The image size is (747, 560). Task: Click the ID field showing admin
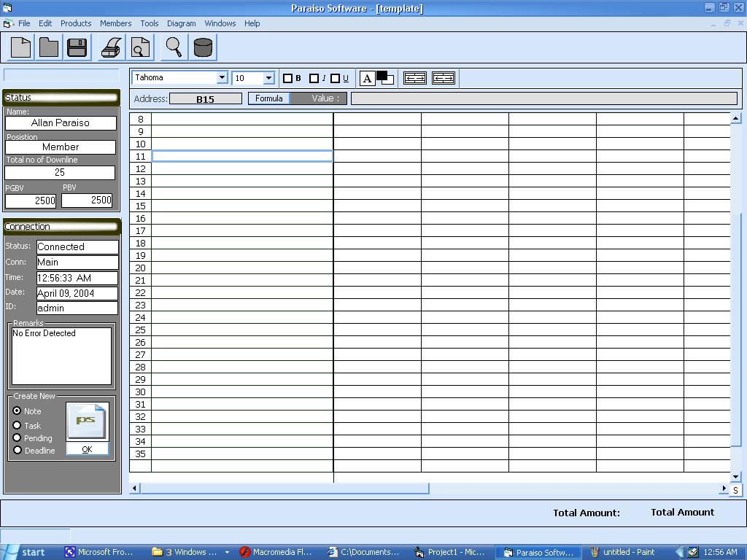click(x=77, y=308)
